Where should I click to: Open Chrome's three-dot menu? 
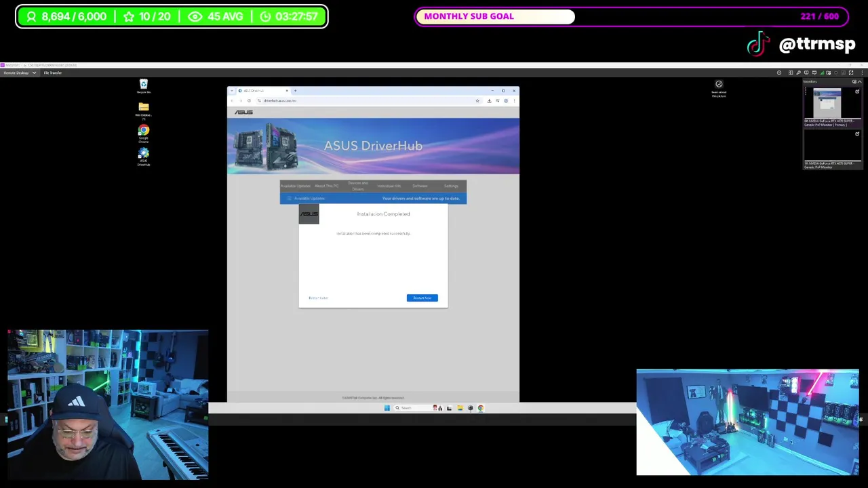click(x=513, y=101)
